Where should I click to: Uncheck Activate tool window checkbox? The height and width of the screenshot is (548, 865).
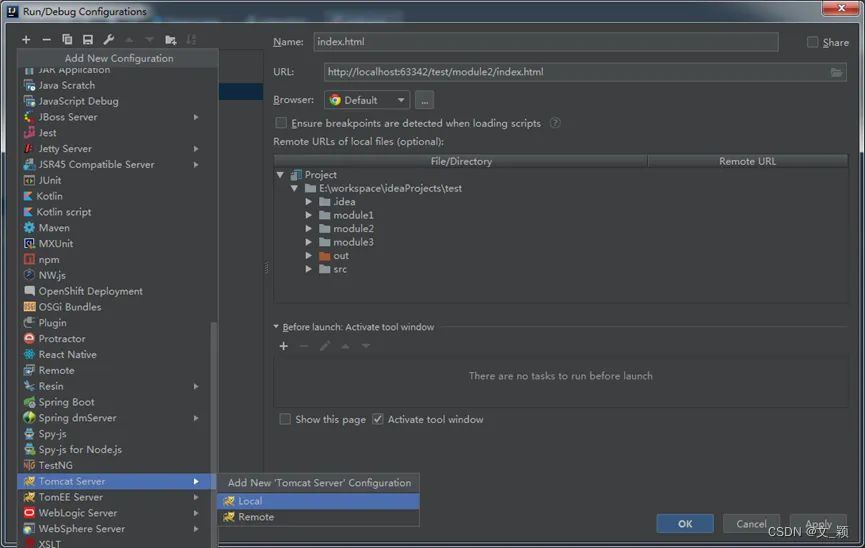click(378, 419)
